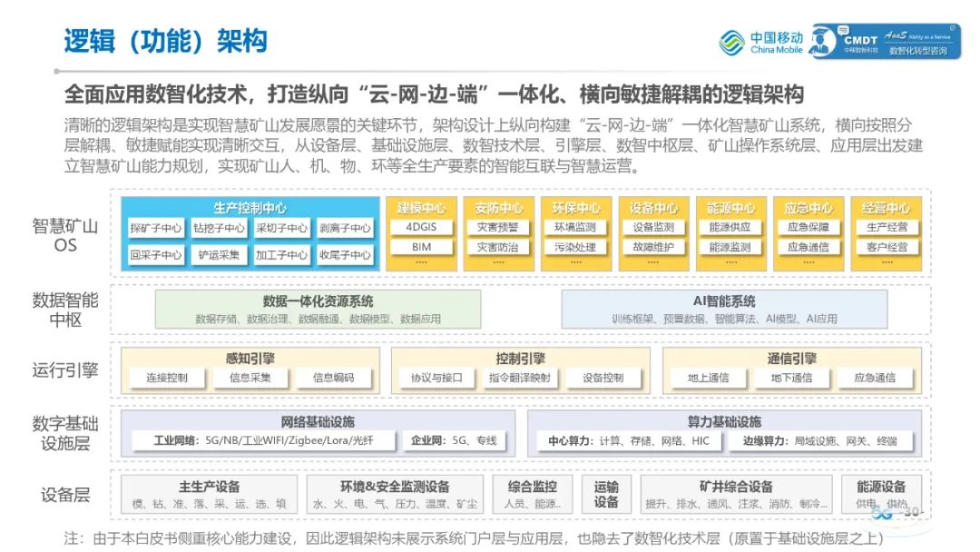Click 指令翻译映射 in the control engine
Viewport: 980px width, 552px height.
(519, 378)
